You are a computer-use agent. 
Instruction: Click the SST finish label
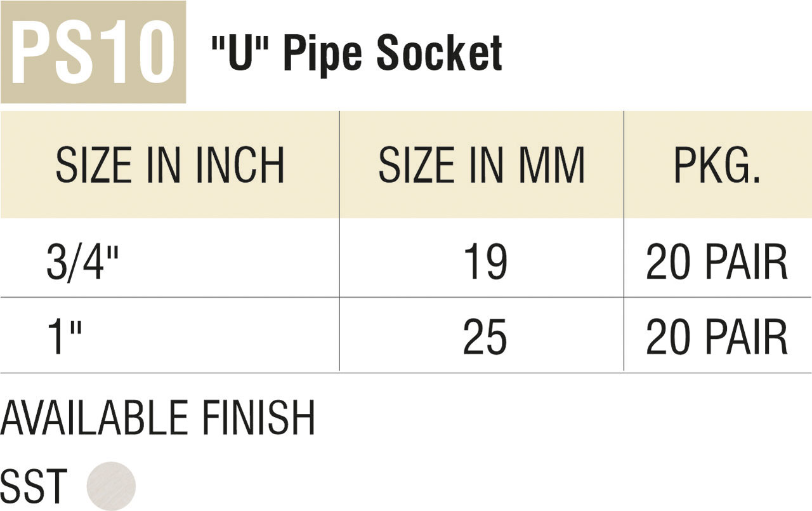coord(34,487)
